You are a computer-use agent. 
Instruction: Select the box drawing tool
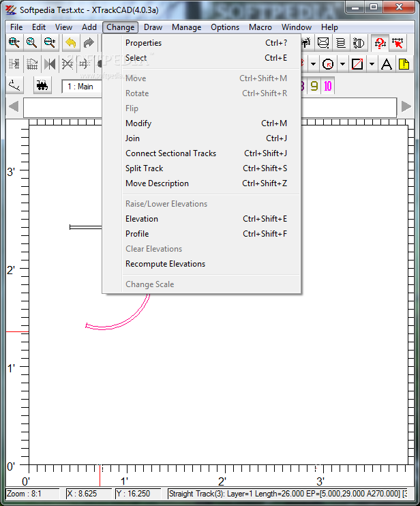pos(357,64)
